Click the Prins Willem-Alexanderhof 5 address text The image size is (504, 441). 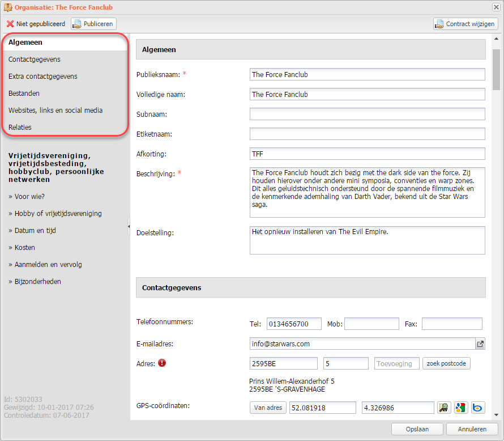coord(292,381)
